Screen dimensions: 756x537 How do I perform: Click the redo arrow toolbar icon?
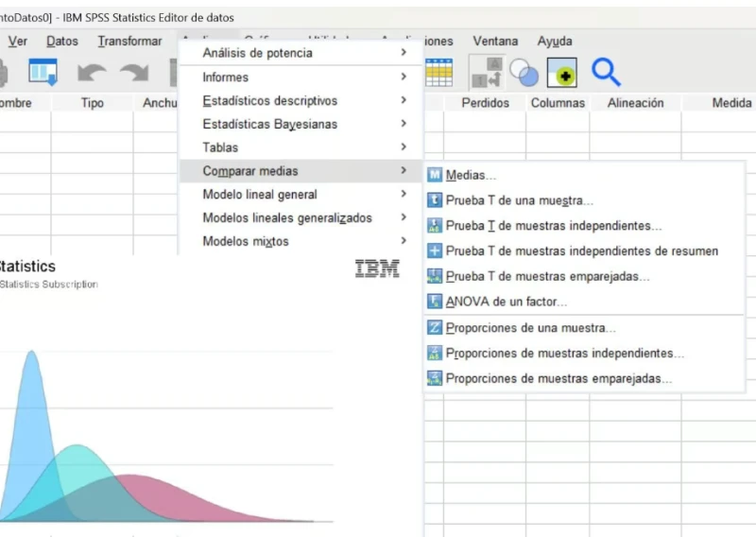tap(133, 73)
